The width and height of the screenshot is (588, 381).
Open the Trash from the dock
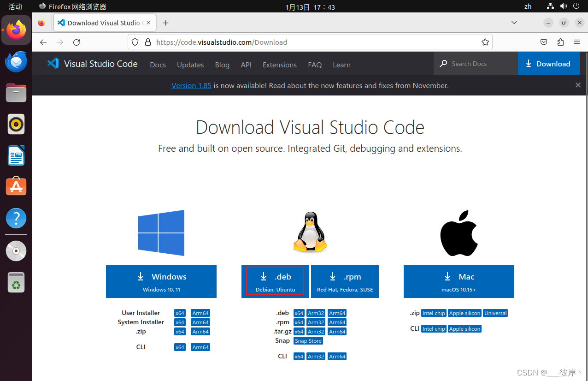(x=16, y=282)
